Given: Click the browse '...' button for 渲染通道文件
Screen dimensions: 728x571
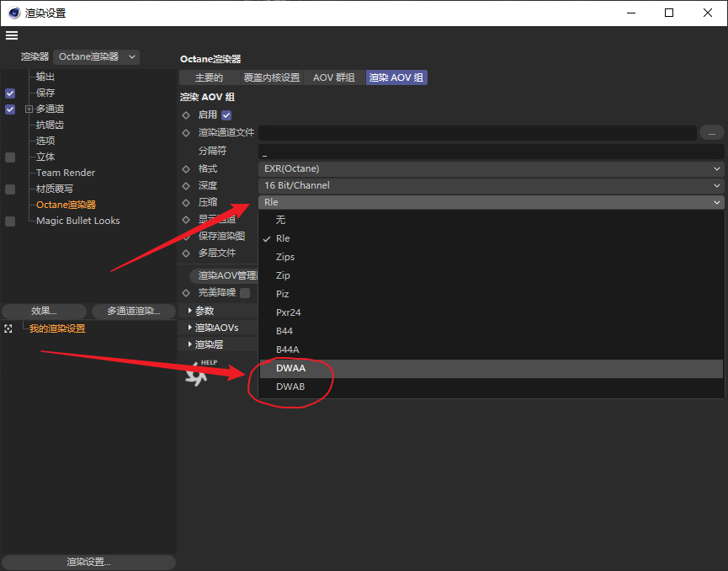Looking at the screenshot, I should point(711,133).
